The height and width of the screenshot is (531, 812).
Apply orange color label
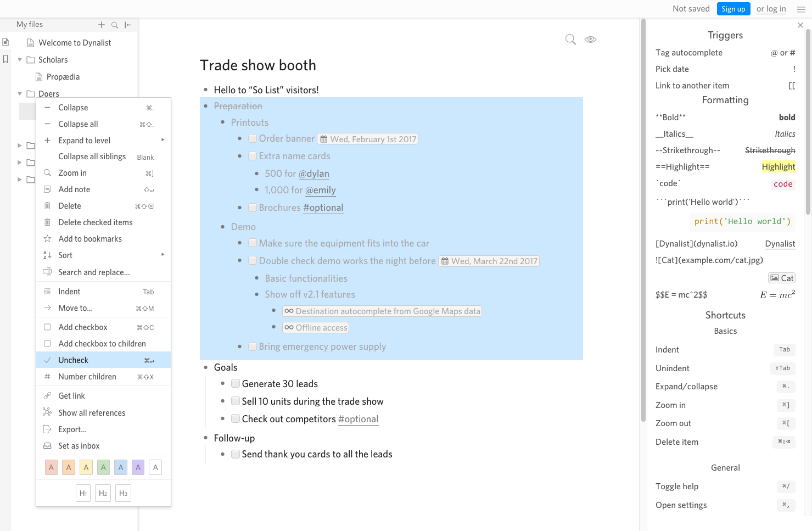(x=69, y=468)
